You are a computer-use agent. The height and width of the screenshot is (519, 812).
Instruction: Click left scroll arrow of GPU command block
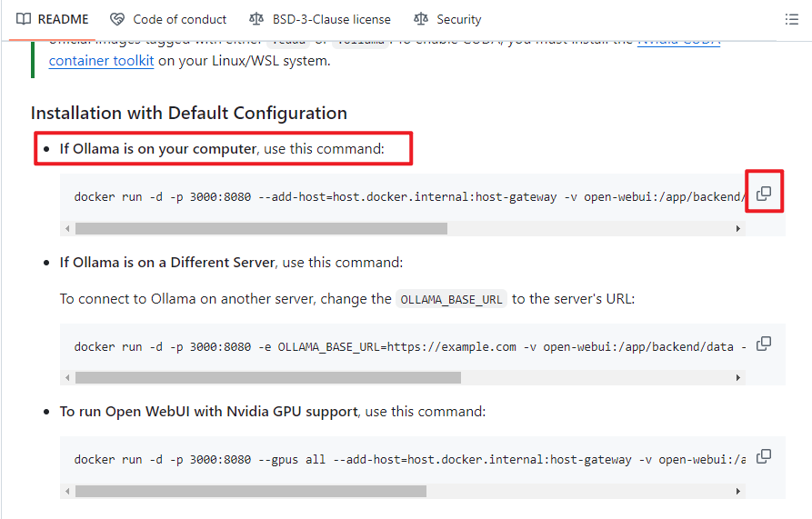67,491
